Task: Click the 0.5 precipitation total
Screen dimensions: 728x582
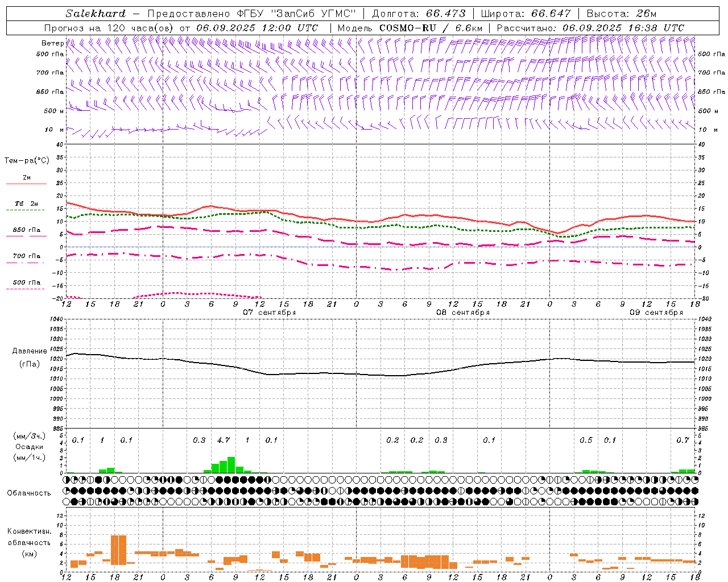Action: point(586,440)
